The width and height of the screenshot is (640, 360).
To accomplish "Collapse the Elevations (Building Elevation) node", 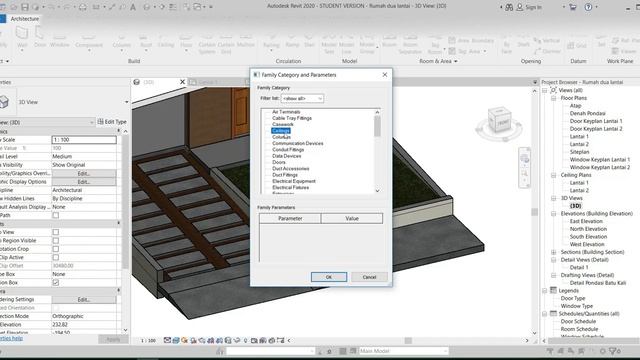I will pos(553,213).
